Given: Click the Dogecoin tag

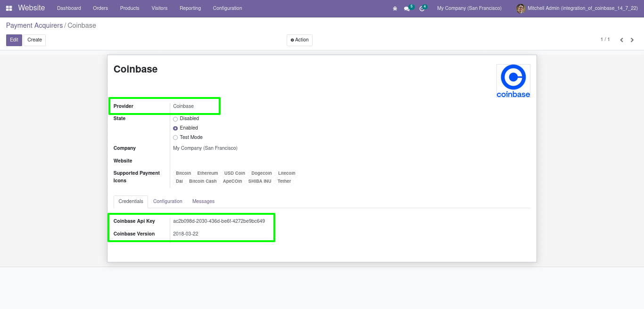Looking at the screenshot, I should 262,173.
